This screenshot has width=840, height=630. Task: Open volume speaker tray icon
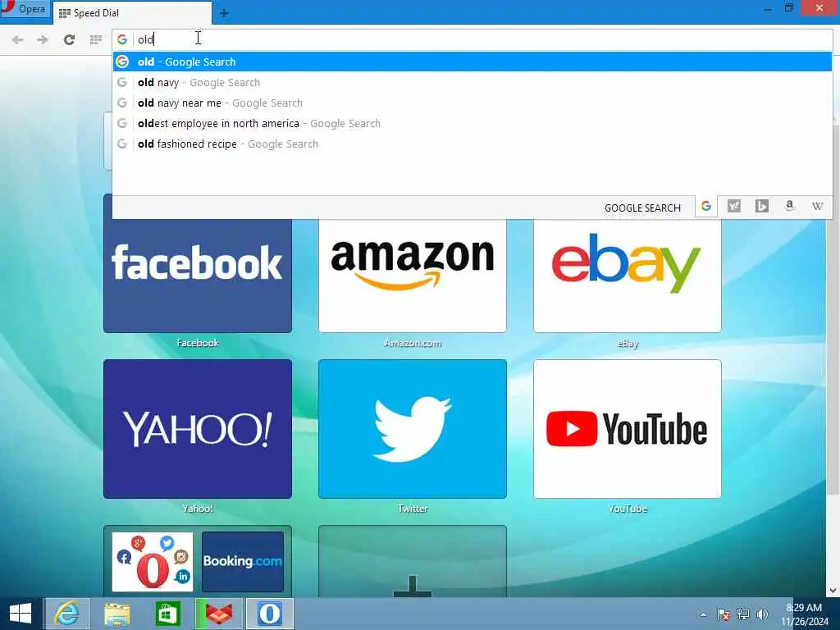coord(762,614)
